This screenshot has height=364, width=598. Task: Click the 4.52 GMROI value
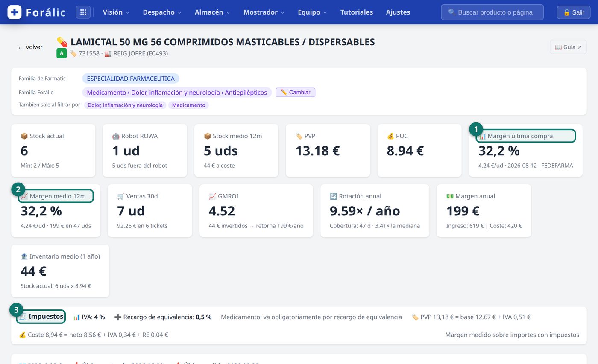pos(221,211)
